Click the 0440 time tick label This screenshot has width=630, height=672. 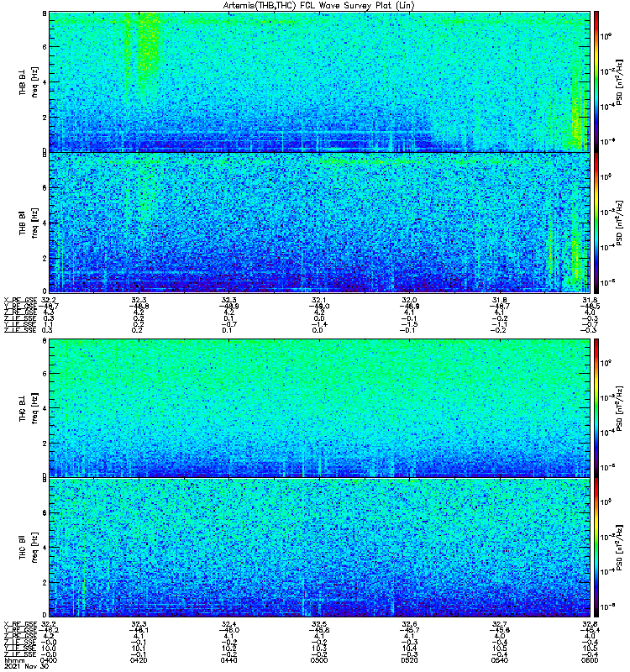tap(229, 660)
